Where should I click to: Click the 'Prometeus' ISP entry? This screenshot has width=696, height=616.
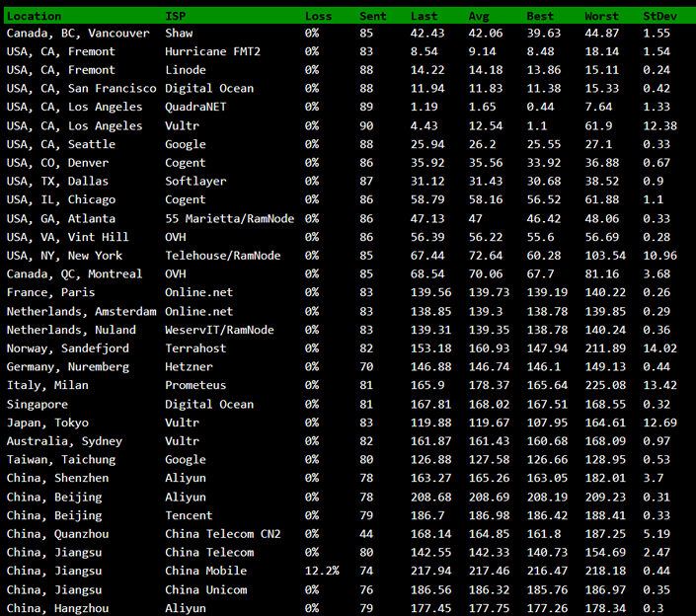195,385
